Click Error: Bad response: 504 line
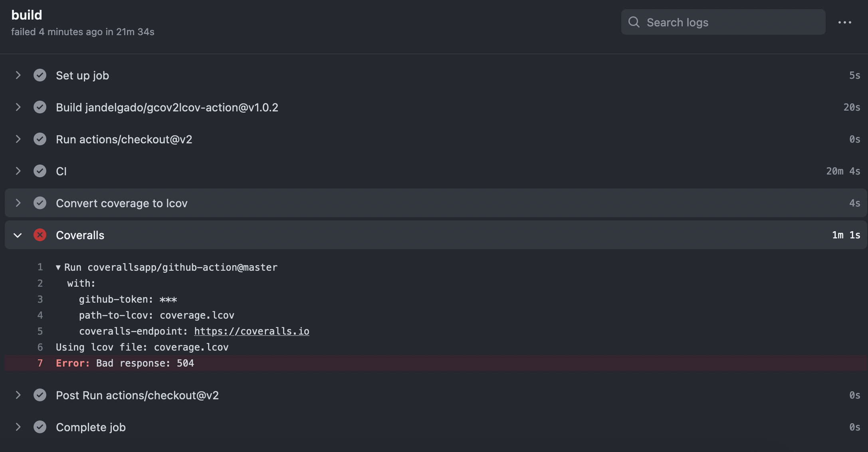Image resolution: width=868 pixels, height=452 pixels. pos(125,363)
